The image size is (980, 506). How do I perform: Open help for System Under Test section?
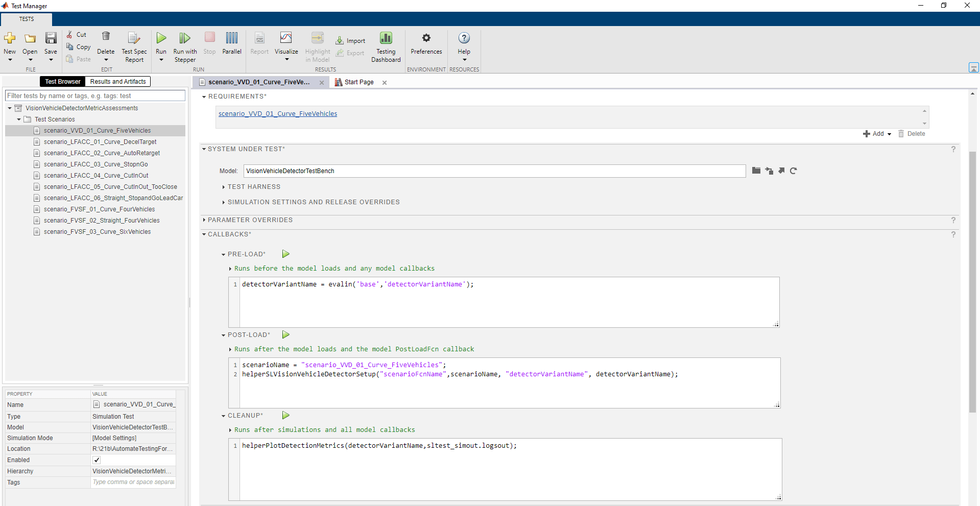pyautogui.click(x=953, y=149)
